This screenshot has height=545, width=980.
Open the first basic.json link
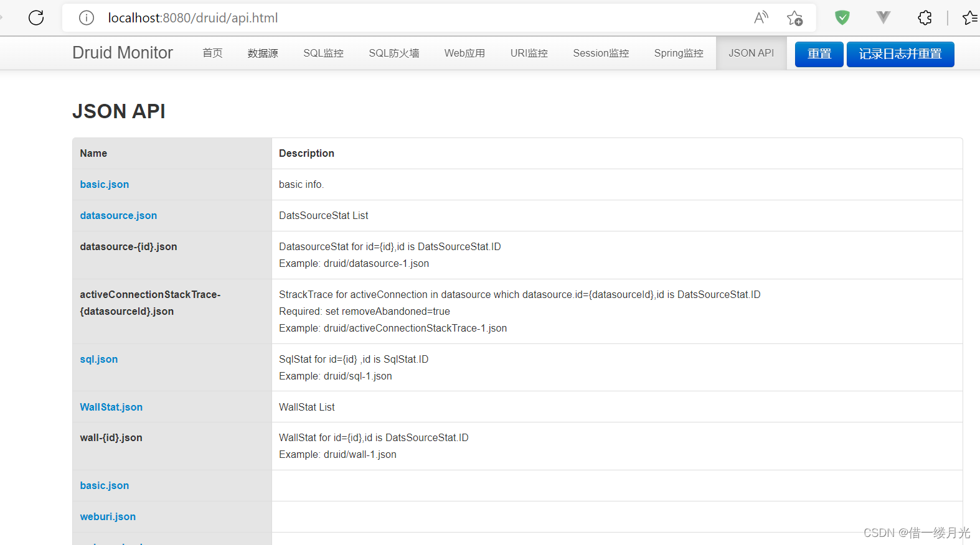tap(105, 184)
